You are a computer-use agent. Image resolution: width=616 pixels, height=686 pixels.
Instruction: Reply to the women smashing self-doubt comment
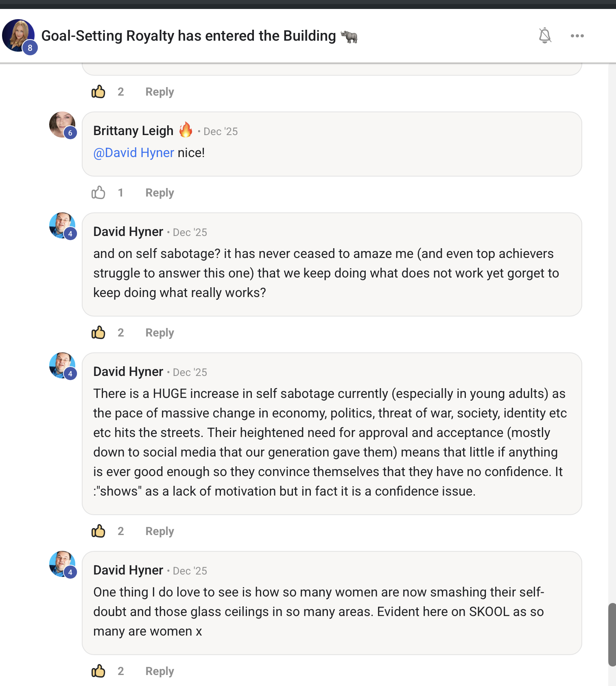tap(159, 671)
